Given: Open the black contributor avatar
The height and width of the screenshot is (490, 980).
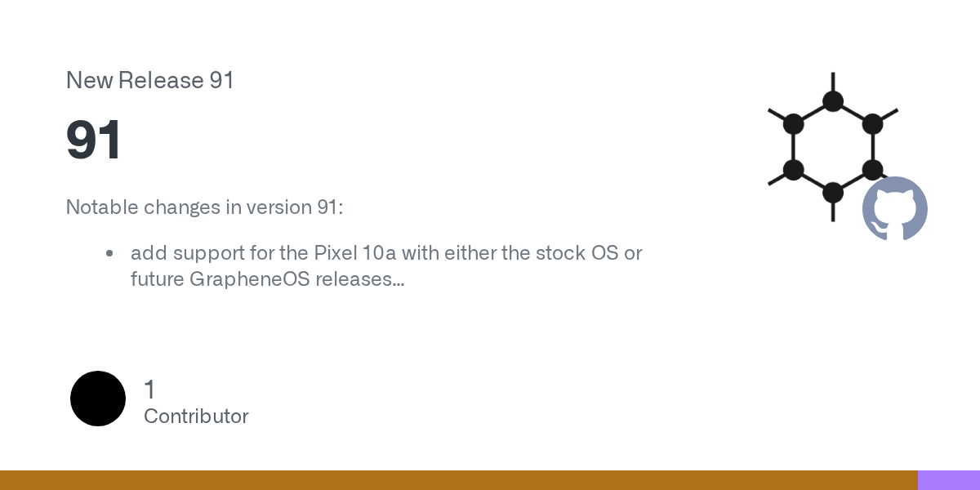Looking at the screenshot, I should pos(98,399).
